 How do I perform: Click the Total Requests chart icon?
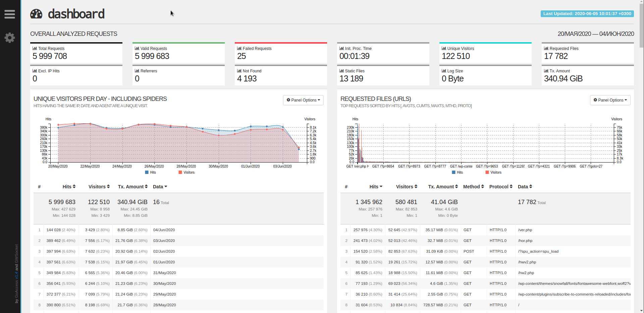pos(35,48)
